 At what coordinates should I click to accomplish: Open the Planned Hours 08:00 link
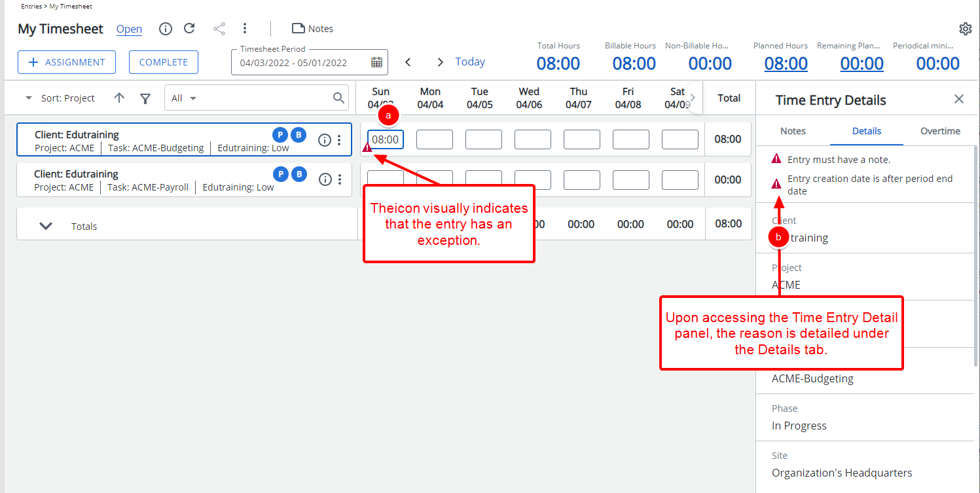point(786,63)
